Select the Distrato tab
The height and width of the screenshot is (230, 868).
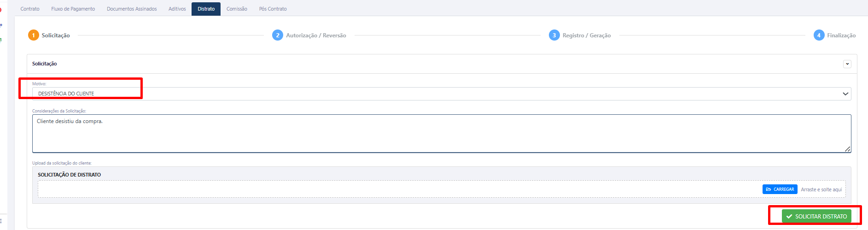tap(206, 9)
